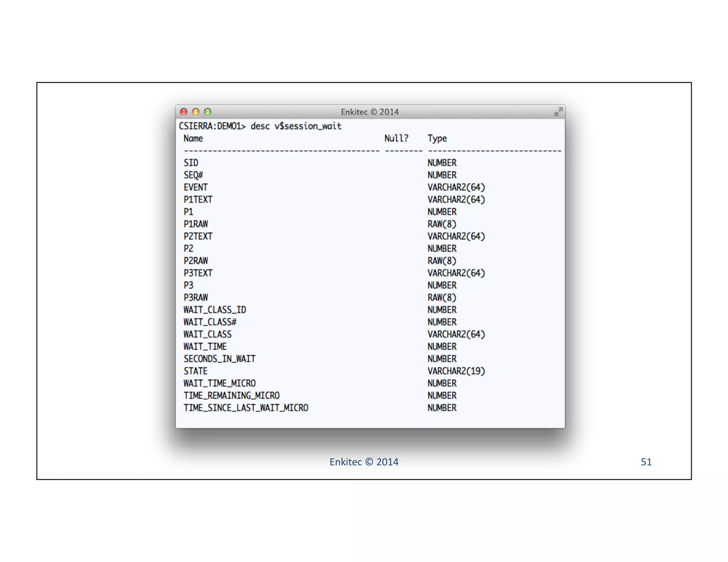Image resolution: width=728 pixels, height=562 pixels.
Task: Click the Null? column header
Action: coord(396,138)
